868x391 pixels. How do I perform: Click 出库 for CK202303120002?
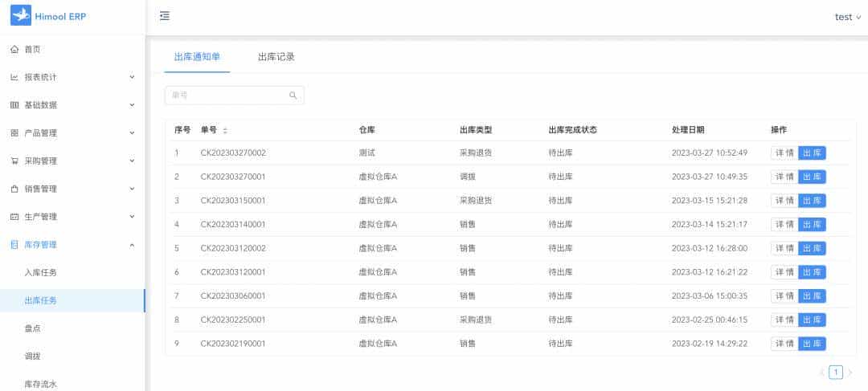pos(812,248)
